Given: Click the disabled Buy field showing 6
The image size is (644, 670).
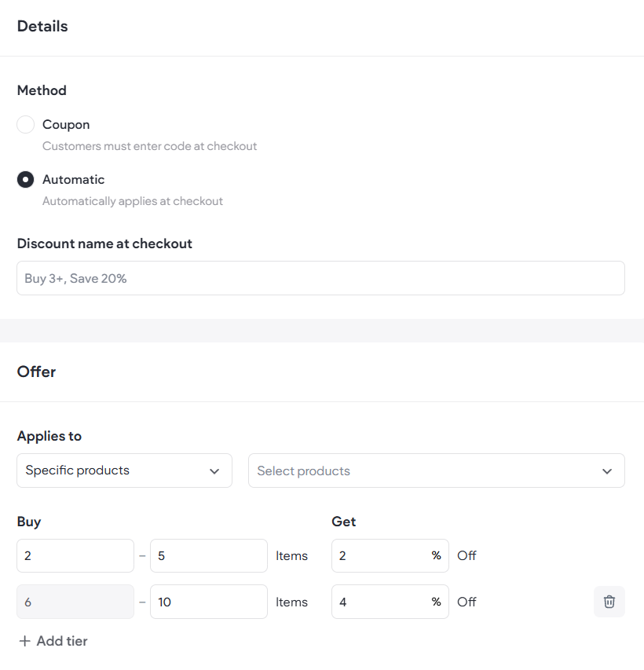Looking at the screenshot, I should point(75,602).
